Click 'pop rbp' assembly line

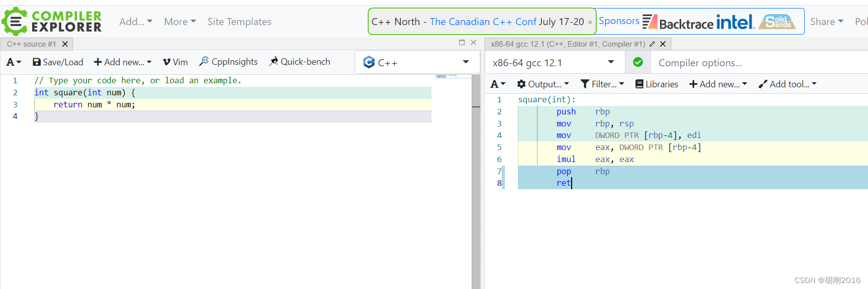tap(583, 171)
